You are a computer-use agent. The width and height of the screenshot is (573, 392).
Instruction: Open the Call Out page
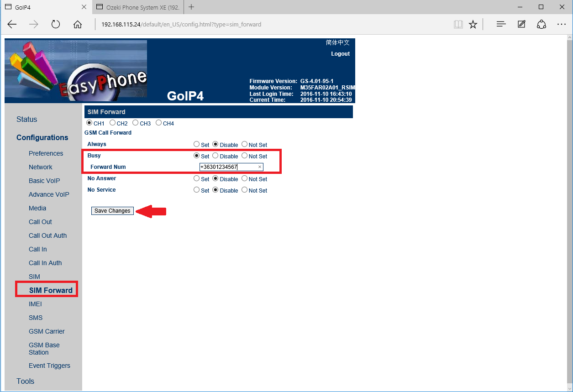pyautogui.click(x=40, y=222)
